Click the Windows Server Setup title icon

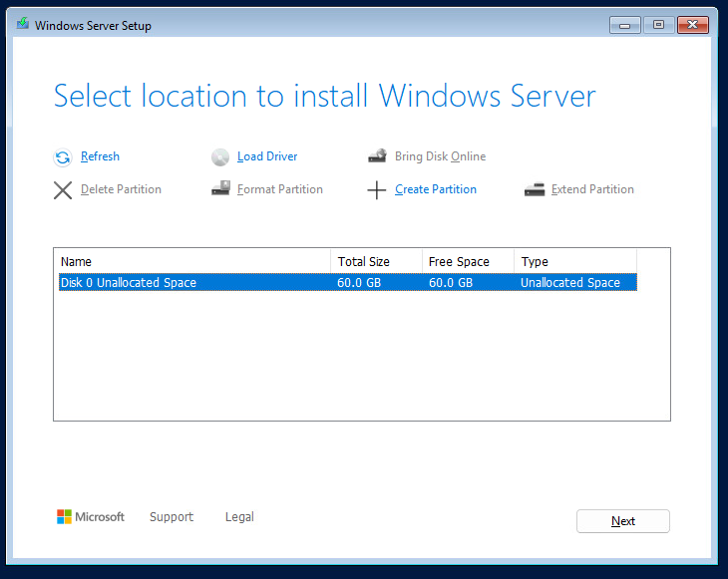pyautogui.click(x=23, y=25)
